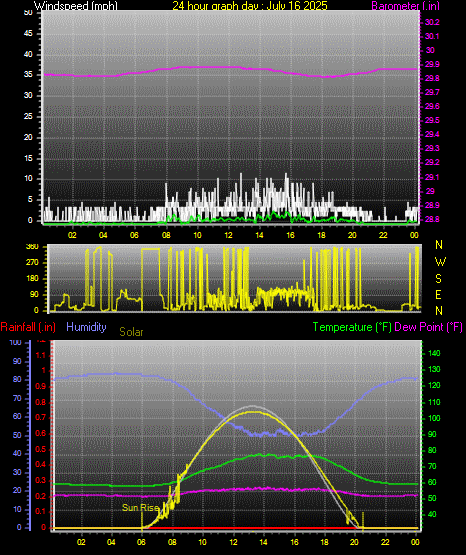The image size is (466, 555).
Task: Click the 12 hour tick on windspeed chart
Action: click(228, 235)
